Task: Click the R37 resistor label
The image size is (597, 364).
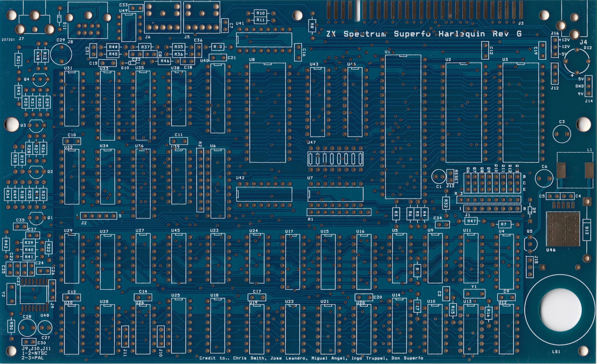Action: [x=145, y=47]
